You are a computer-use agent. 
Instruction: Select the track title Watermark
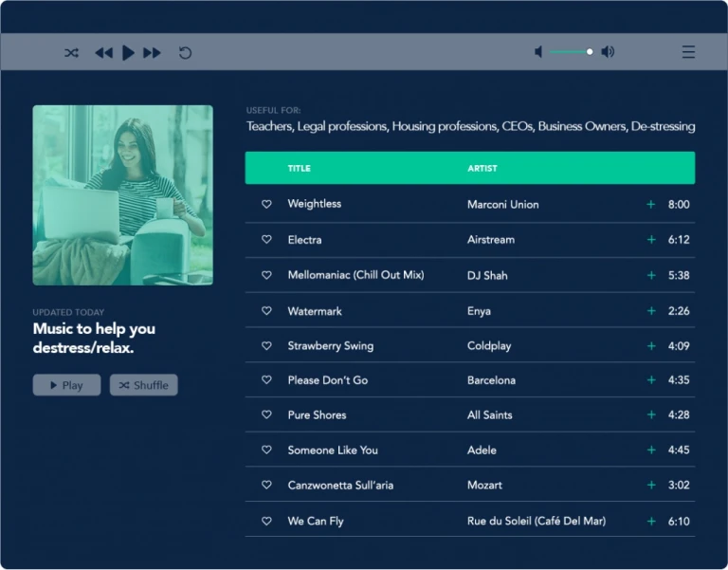[315, 311]
